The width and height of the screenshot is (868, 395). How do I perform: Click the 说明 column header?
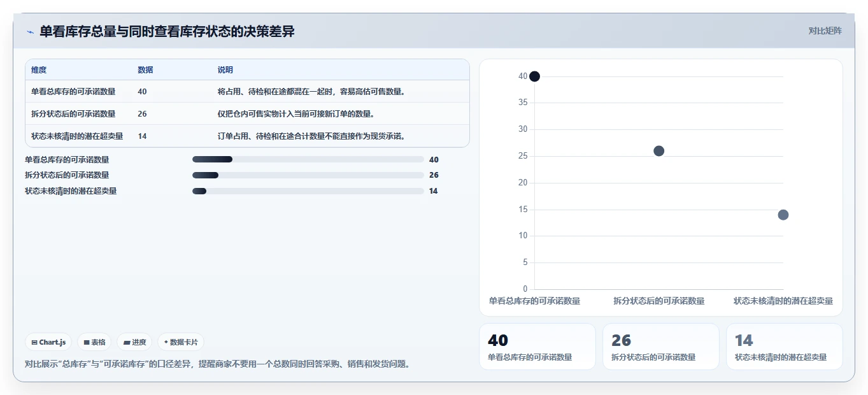pos(225,70)
